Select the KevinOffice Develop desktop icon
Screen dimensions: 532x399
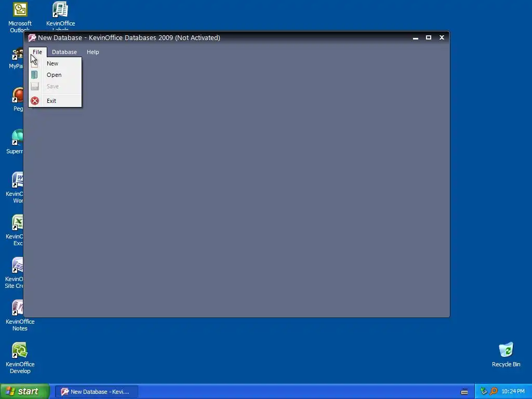tap(20, 358)
